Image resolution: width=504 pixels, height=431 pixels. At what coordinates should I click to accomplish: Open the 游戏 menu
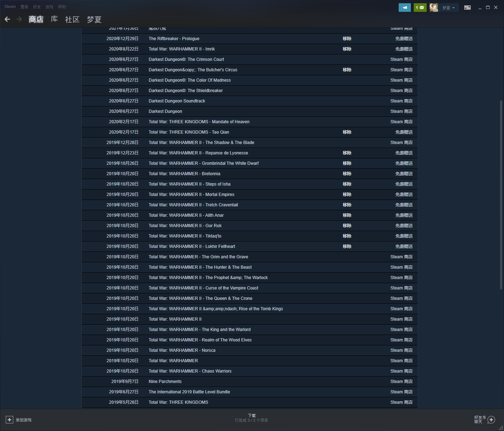point(49,7)
